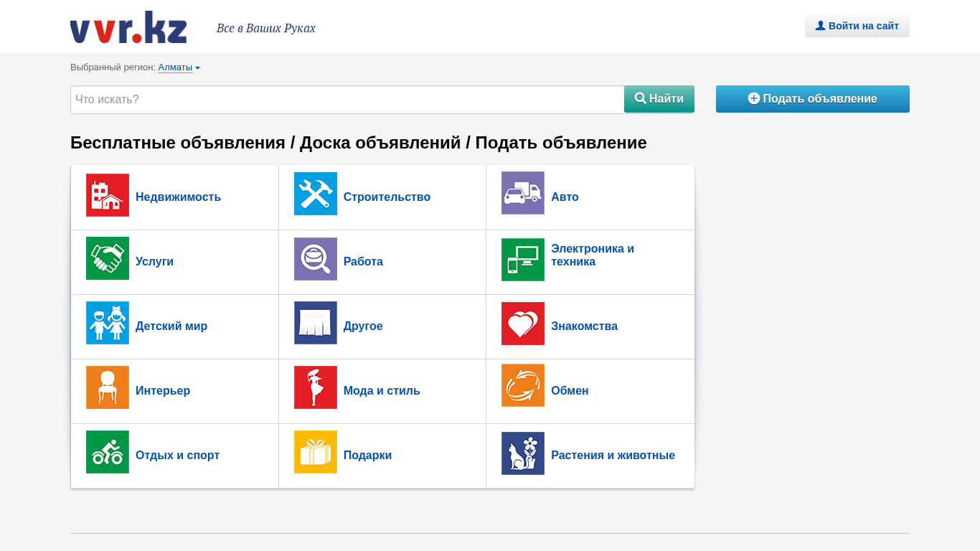Click the vvr.kz logo
Screen dimensions: 980x551
(128, 27)
